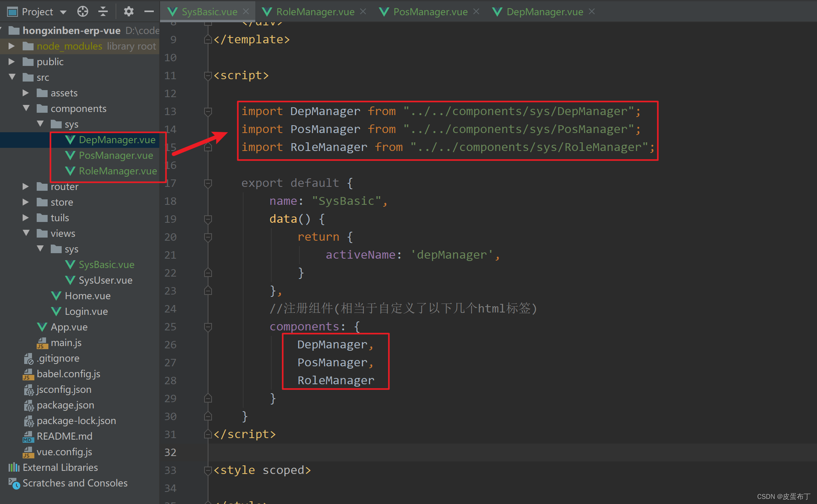Select SysUser.vue in the tree

[x=105, y=280]
